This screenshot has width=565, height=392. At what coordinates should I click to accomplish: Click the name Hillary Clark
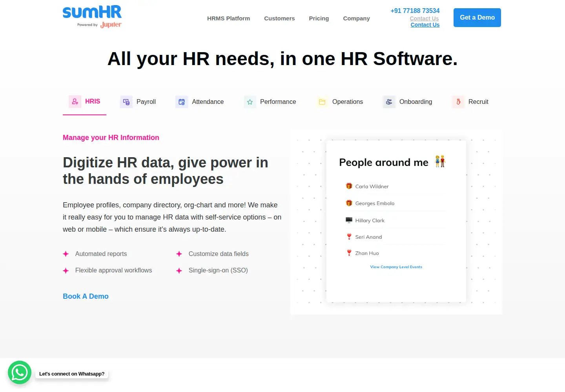click(x=370, y=221)
